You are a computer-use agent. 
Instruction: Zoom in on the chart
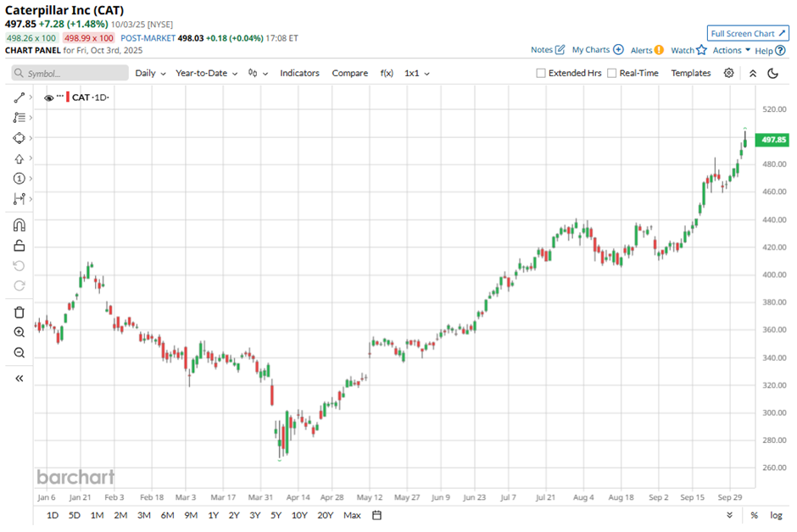pyautogui.click(x=20, y=332)
